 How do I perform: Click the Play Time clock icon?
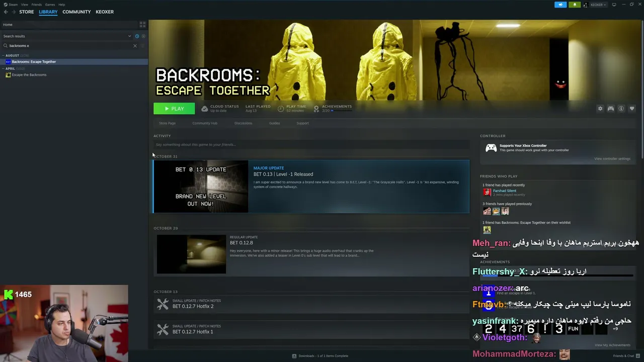[x=281, y=109]
